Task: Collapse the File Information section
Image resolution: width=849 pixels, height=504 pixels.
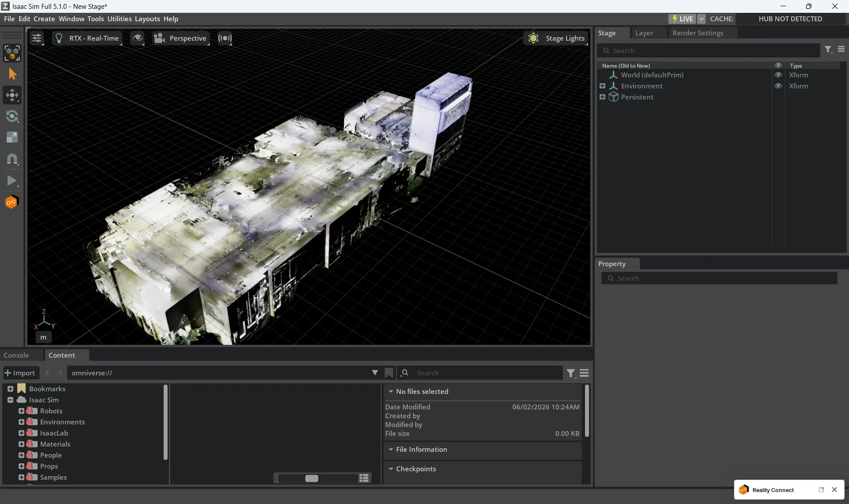Action: (x=391, y=450)
